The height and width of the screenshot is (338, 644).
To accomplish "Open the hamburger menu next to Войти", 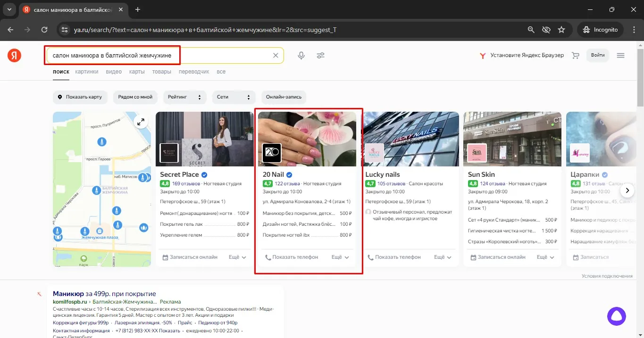I will [621, 55].
